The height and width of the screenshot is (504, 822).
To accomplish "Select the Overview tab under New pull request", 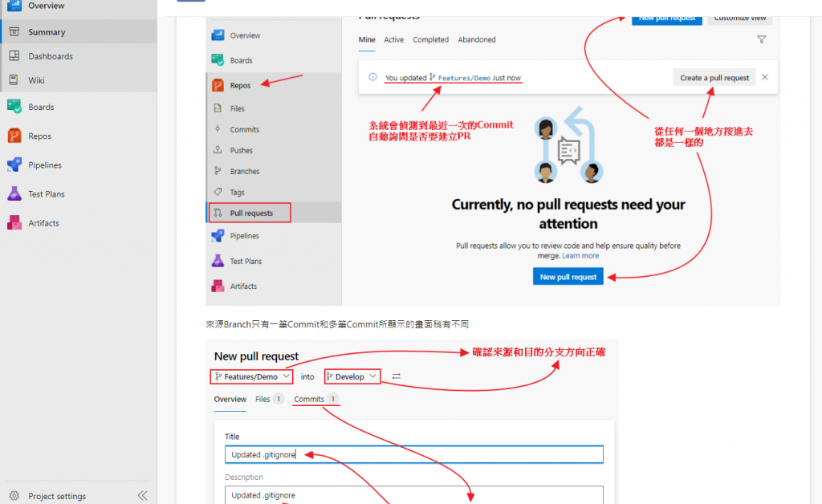I will click(x=230, y=399).
